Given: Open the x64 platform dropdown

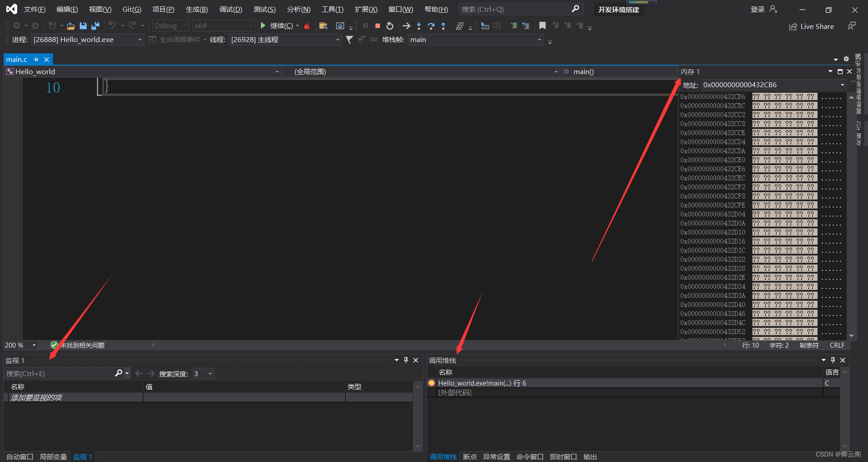Looking at the screenshot, I should (x=223, y=26).
